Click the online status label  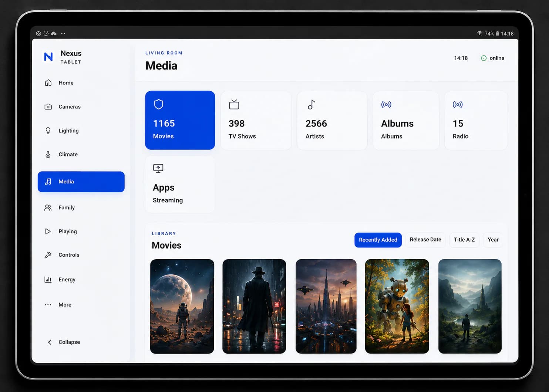click(x=497, y=58)
